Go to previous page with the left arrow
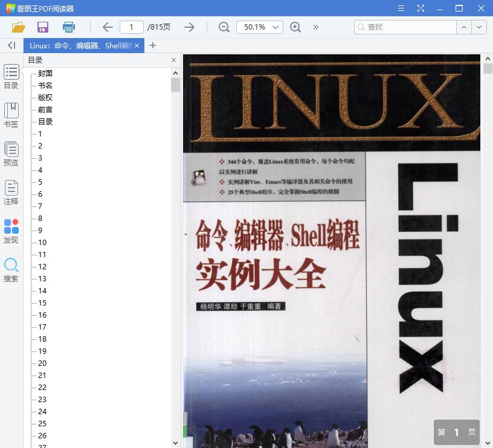Image resolution: width=493 pixels, height=448 pixels. tap(108, 27)
